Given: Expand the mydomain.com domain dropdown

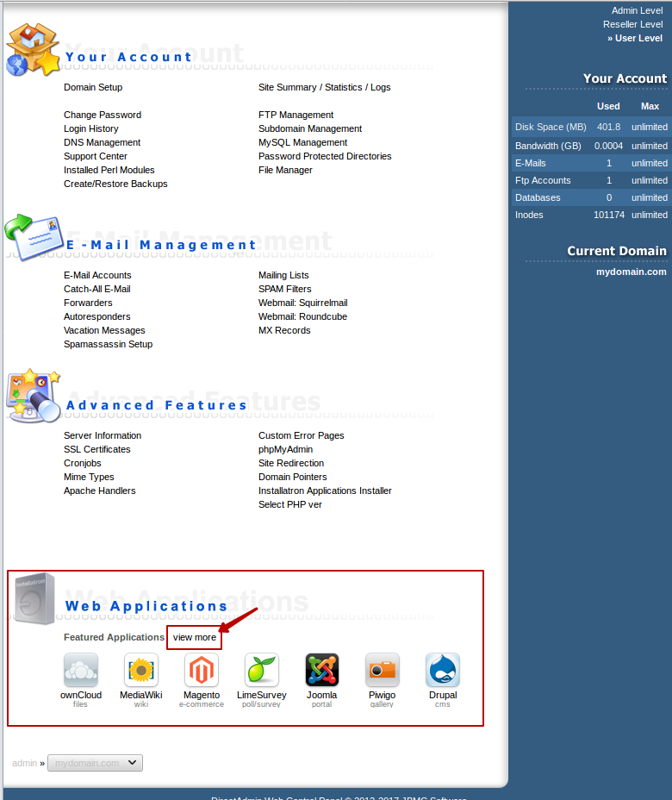Looking at the screenshot, I should [x=96, y=763].
